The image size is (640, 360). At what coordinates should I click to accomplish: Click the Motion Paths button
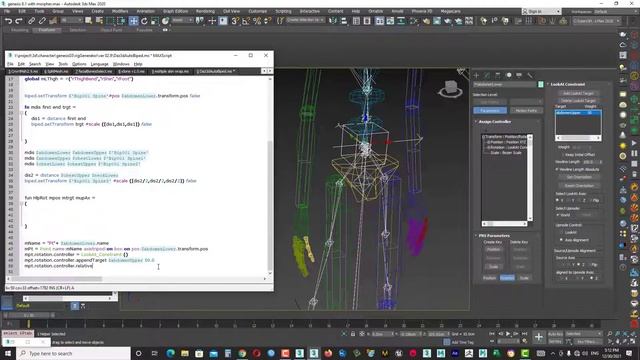pyautogui.click(x=526, y=111)
